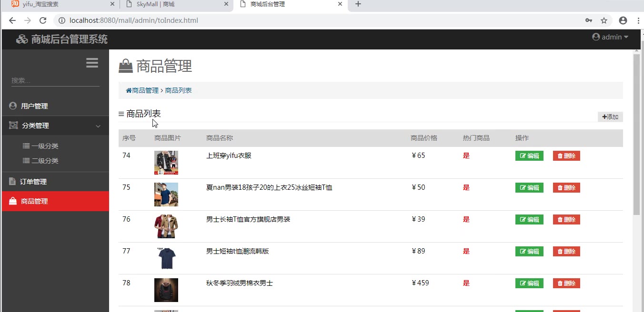Select 商品管理 in sidebar

coord(55,201)
